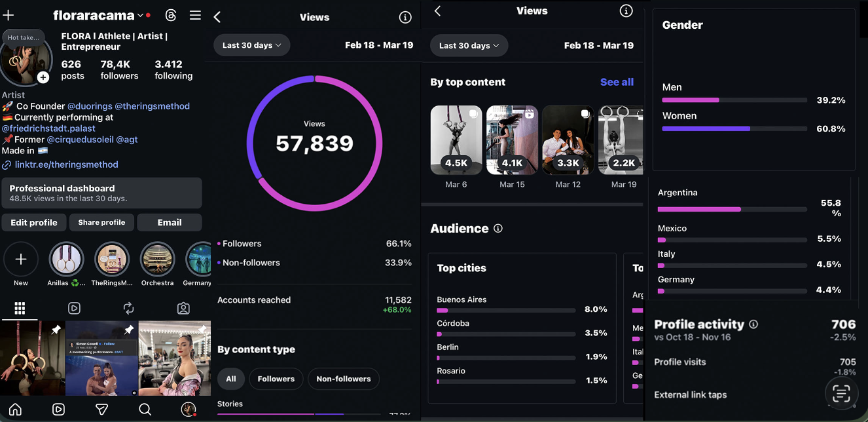Screen dimensions: 868x422
Task: Select the Followers filter chip
Action: (x=276, y=379)
